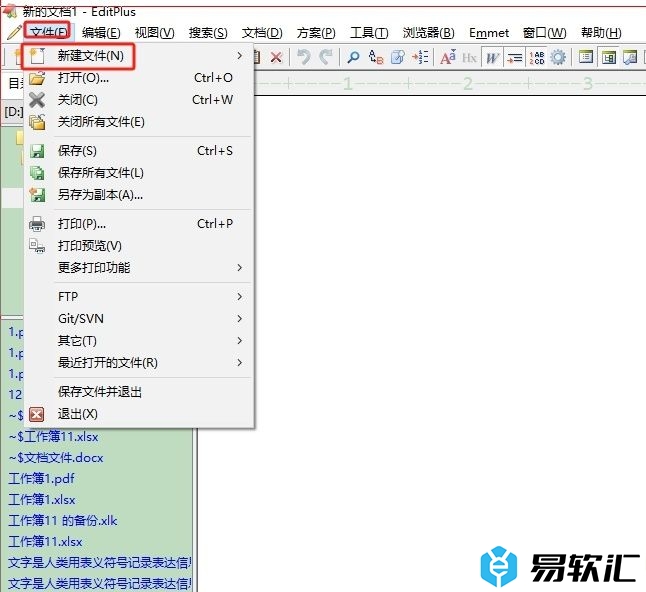Click the printer icon beside 打印(P)
This screenshot has height=592, width=646.
[37, 224]
